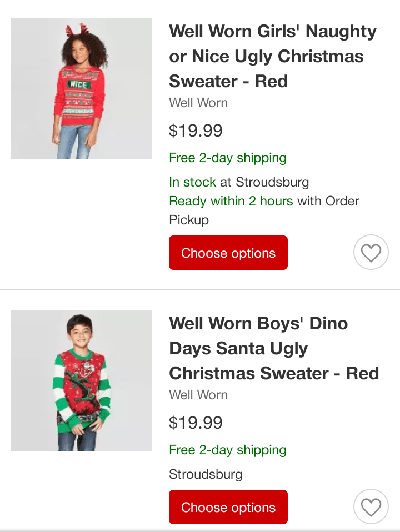Open Boys' Dino Days Santa sweater title
The image size is (400, 532).
[x=273, y=348]
